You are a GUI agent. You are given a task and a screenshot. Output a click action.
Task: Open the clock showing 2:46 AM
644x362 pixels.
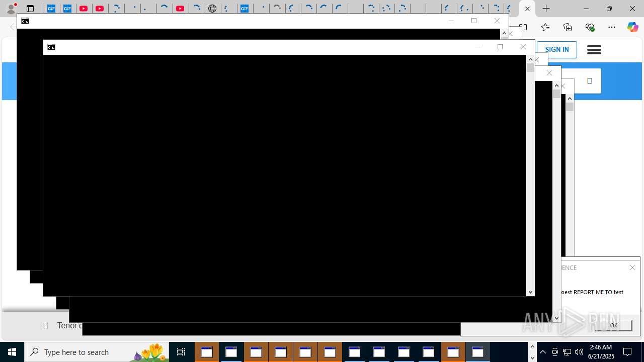(601, 352)
